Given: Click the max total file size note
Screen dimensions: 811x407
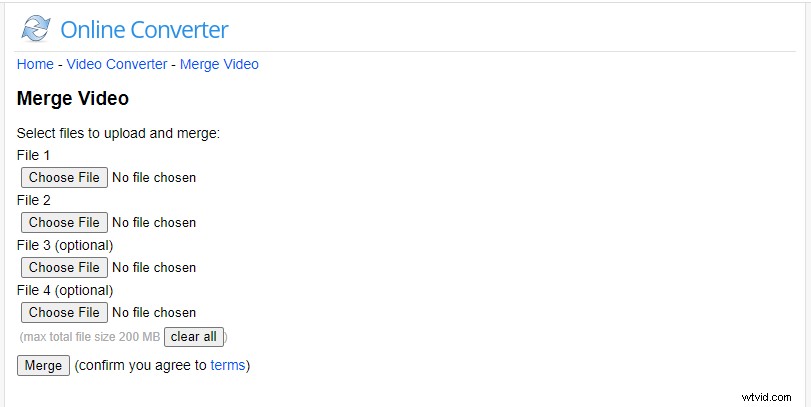Looking at the screenshot, I should pyautogui.click(x=90, y=337).
